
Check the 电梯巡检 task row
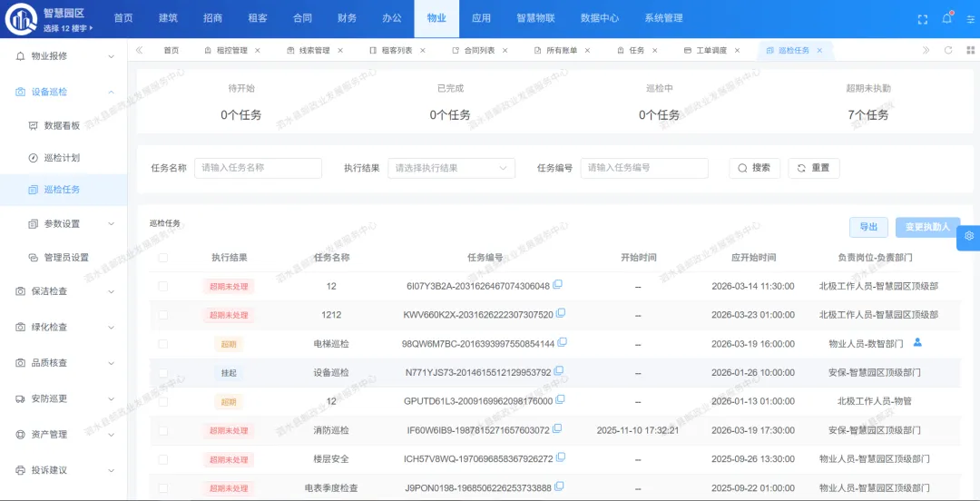(163, 344)
